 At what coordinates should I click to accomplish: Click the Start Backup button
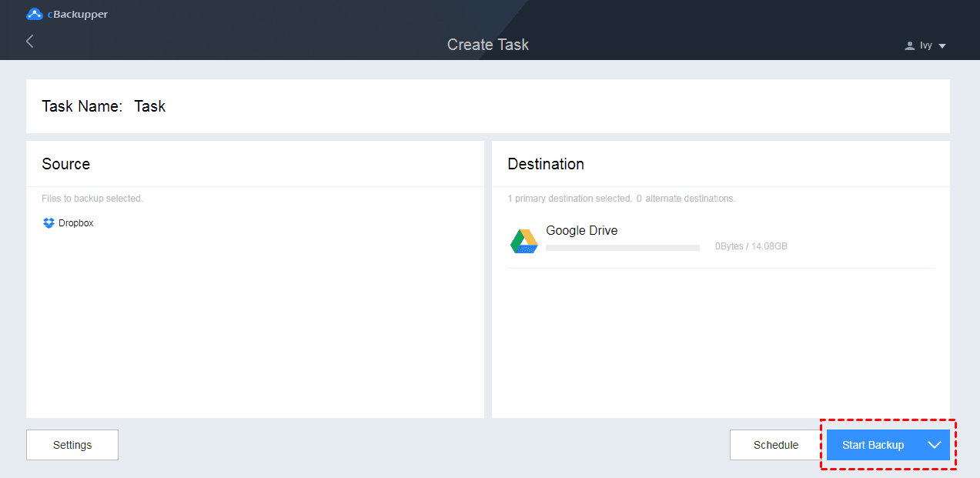tap(873, 445)
